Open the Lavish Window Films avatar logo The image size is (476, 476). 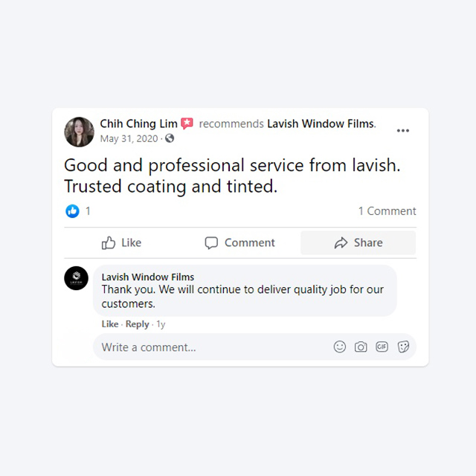(76, 278)
